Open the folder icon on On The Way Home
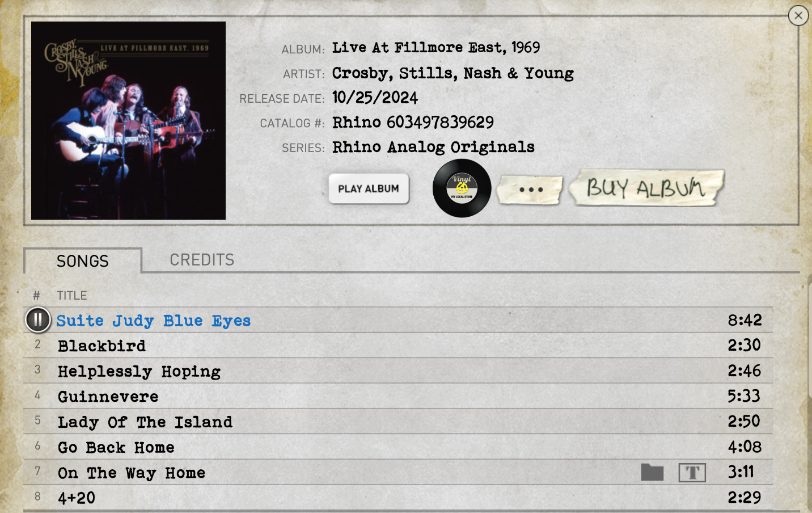The width and height of the screenshot is (812, 513). click(652, 472)
